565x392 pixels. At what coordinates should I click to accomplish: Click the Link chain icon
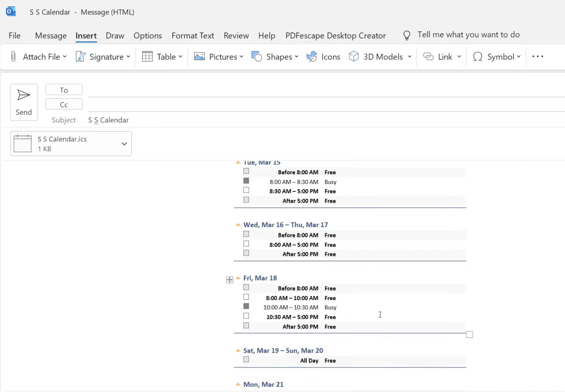click(x=428, y=57)
